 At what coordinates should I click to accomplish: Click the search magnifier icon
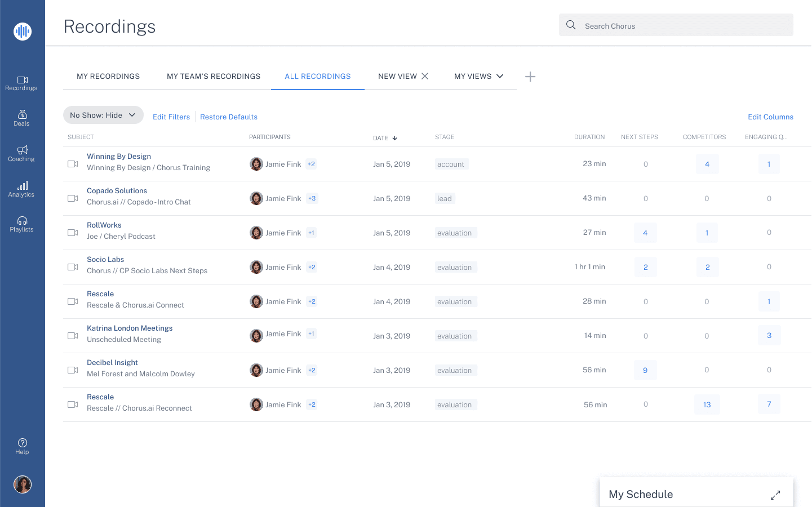571,25
